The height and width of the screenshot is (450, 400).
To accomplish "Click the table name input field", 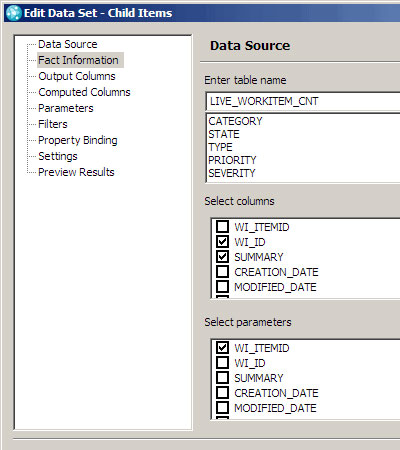I will [x=303, y=101].
